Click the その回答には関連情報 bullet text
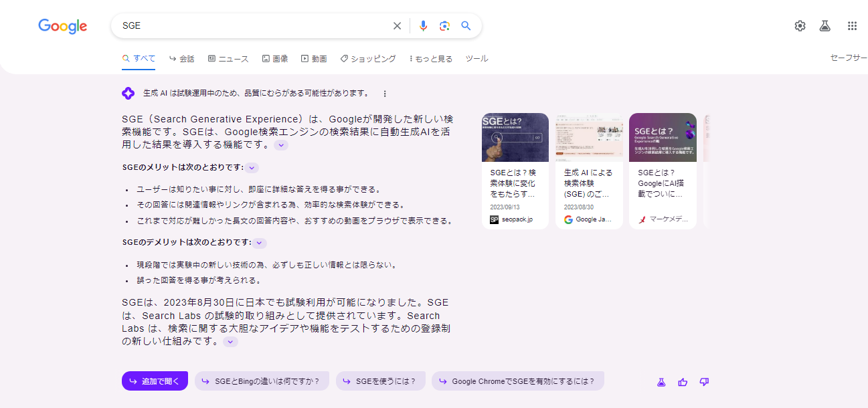 point(270,205)
